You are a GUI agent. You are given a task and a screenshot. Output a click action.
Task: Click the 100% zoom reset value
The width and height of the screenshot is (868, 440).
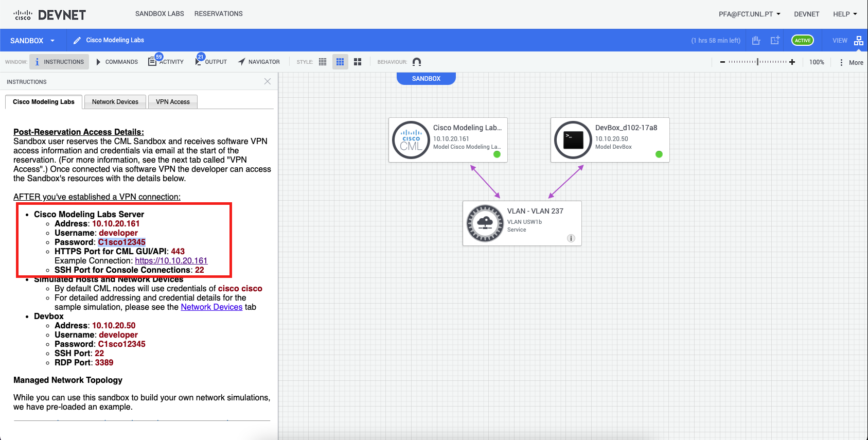pos(817,62)
